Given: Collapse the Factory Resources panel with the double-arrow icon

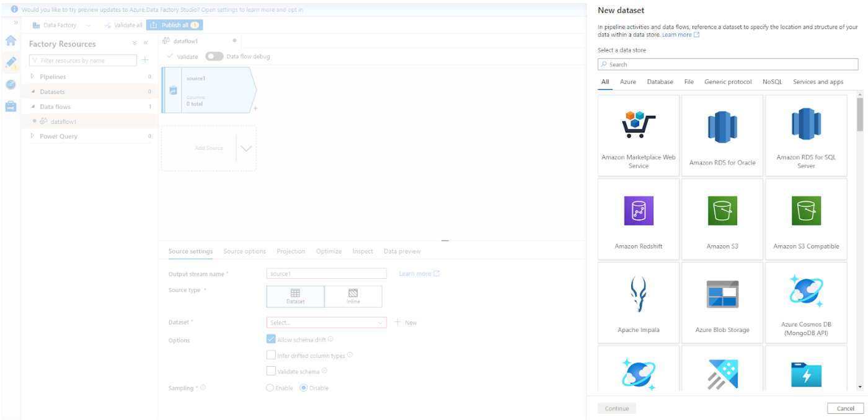Looking at the screenshot, I should 146,43.
